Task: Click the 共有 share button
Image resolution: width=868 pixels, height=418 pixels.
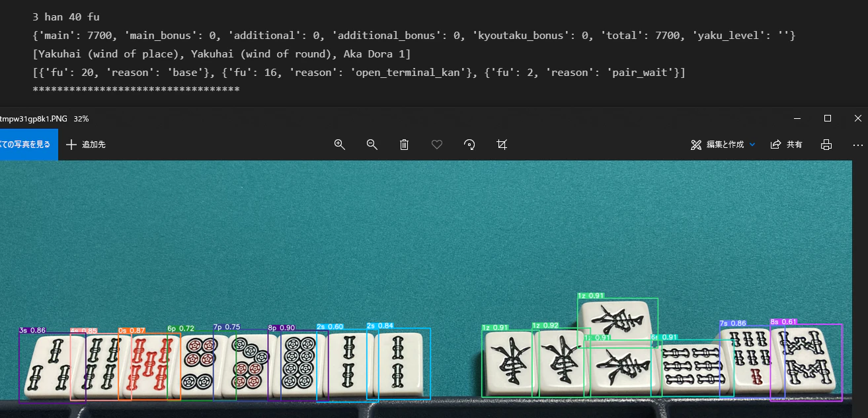Action: pyautogui.click(x=787, y=145)
